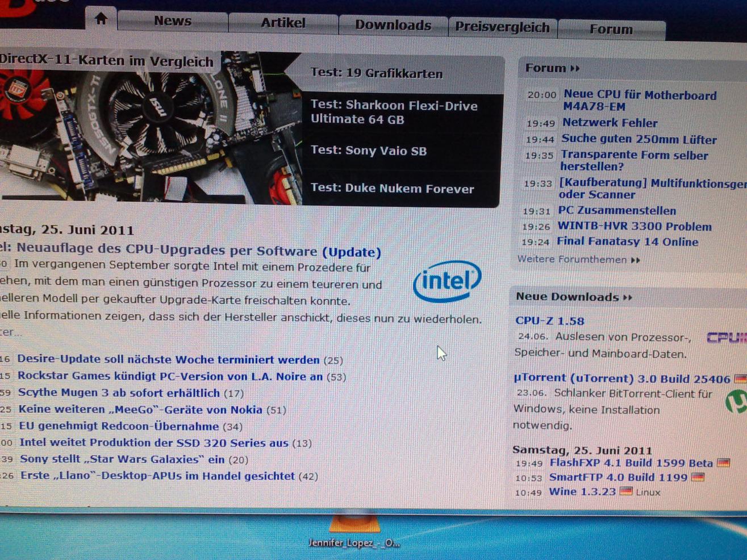Open thread 'Transparente Form selber herstellen?'
The image size is (747, 560).
(x=634, y=161)
